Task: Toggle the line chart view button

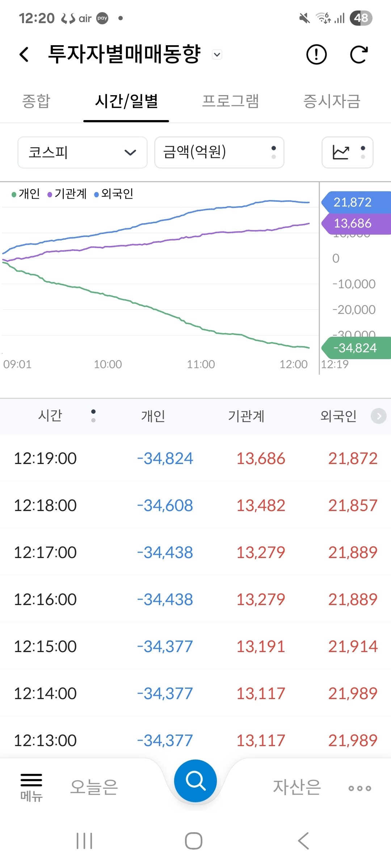Action: [348, 152]
